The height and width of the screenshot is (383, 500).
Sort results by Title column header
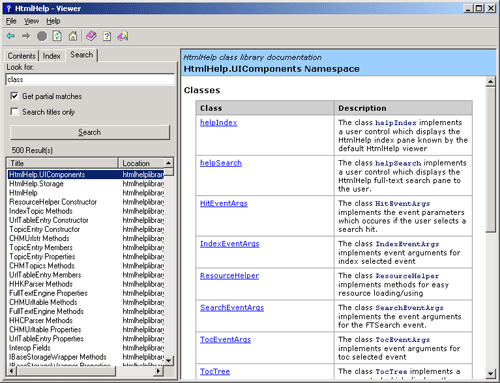(x=63, y=163)
